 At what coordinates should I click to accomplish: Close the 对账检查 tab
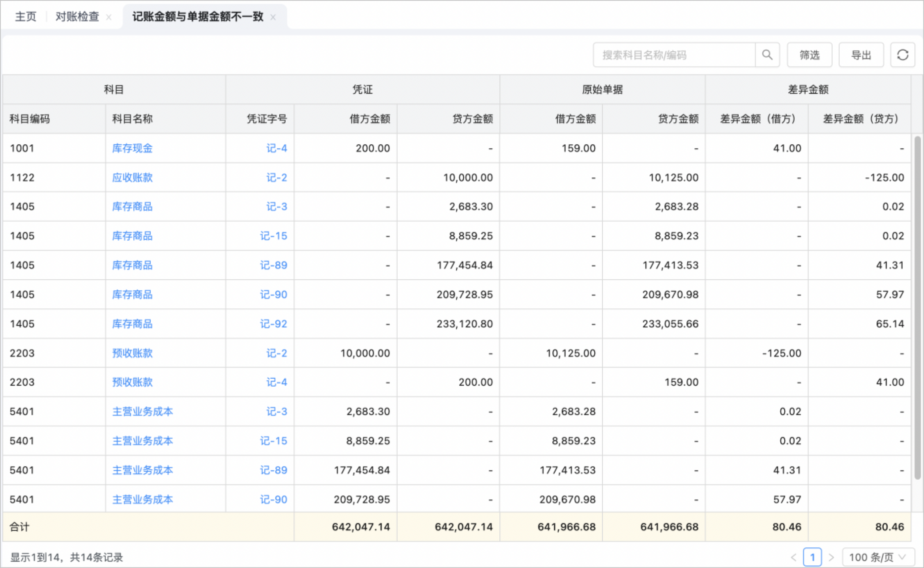[x=109, y=17]
